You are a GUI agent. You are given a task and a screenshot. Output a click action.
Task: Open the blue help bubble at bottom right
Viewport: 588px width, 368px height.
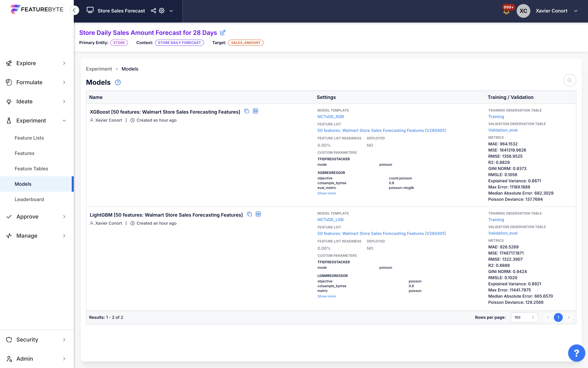click(x=576, y=353)
